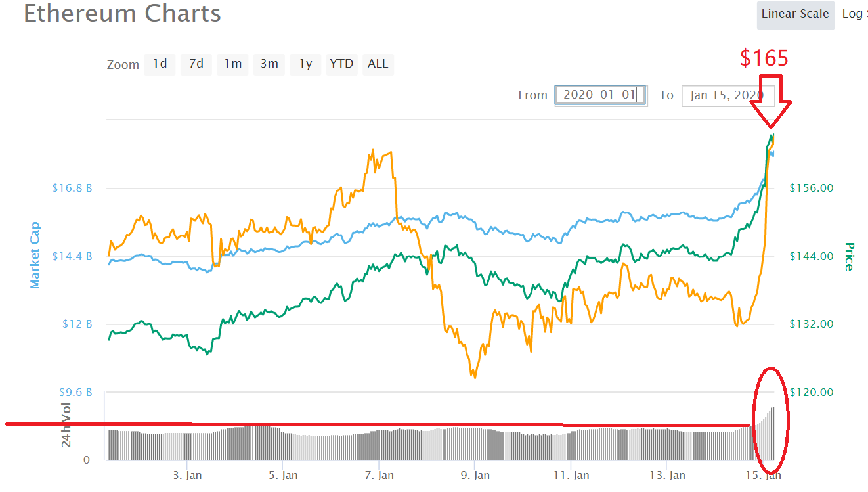Click the green Price axis title
Viewport: 868px width, 492px height.
848,257
